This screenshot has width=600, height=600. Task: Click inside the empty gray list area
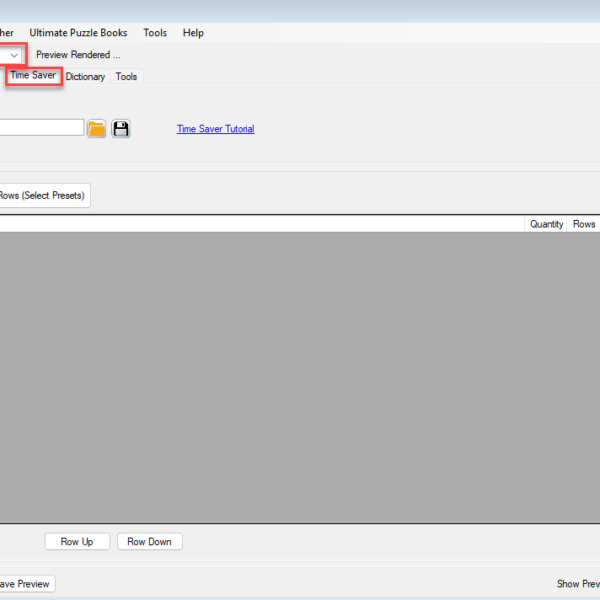pos(300,375)
